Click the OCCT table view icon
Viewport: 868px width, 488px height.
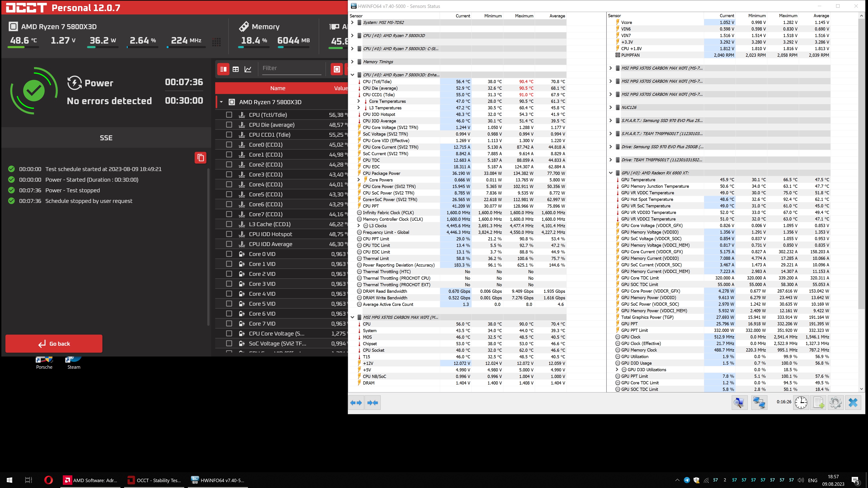click(236, 69)
